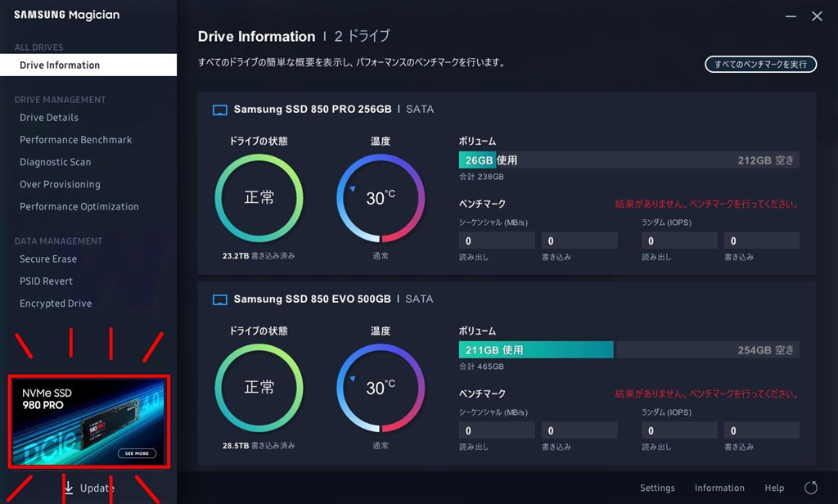Viewport: 838px width, 504px height.
Task: Click 850 PRO benchmark missing-result warning
Action: [x=706, y=204]
